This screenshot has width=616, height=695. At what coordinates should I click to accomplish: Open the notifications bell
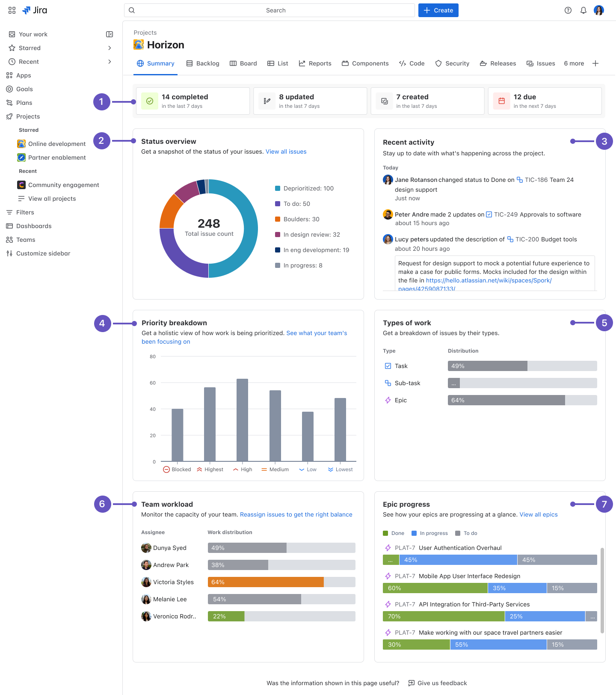[x=583, y=10]
